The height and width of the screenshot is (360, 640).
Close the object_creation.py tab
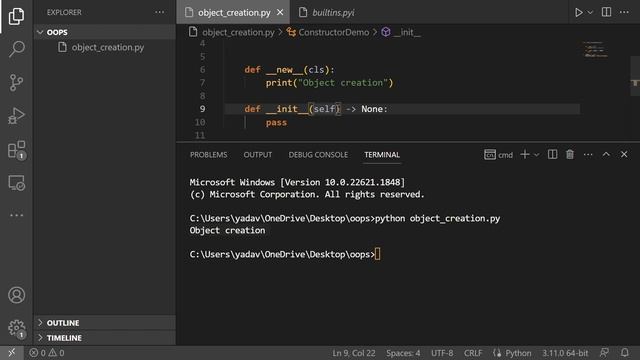(280, 12)
